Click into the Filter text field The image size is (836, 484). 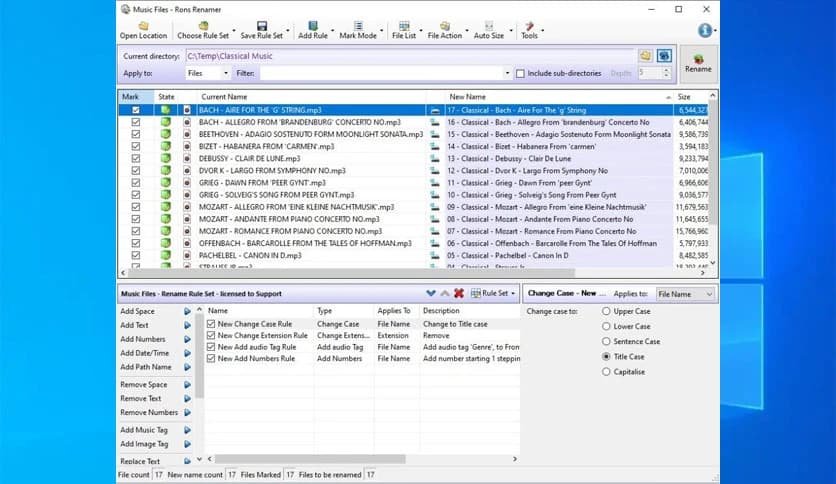[x=385, y=73]
